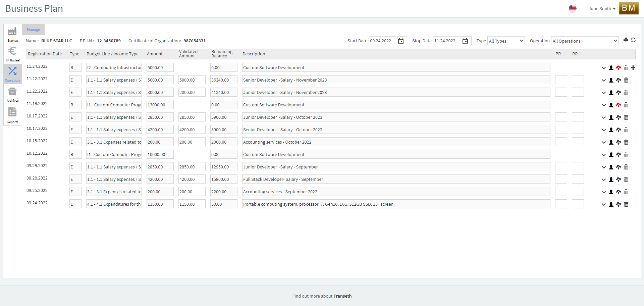Image resolution: width=644 pixels, height=306 pixels.
Task: Add a new operation with plus icon
Action: pyautogui.click(x=633, y=68)
